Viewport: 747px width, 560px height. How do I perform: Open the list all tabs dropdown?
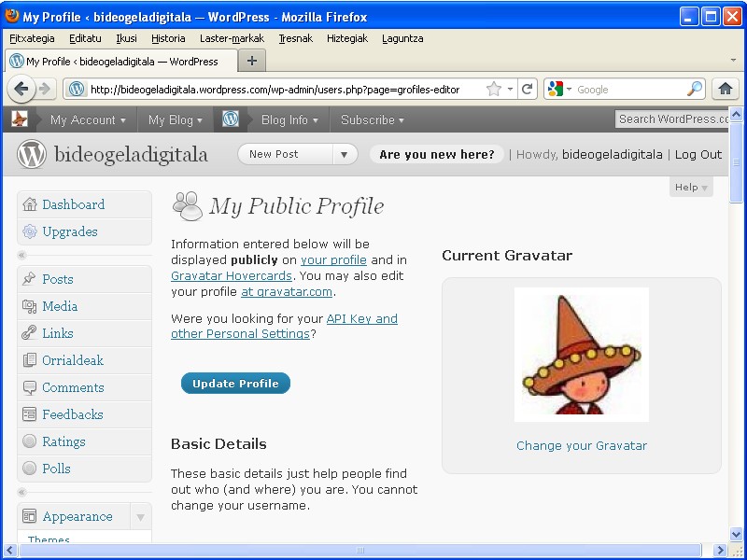(733, 61)
